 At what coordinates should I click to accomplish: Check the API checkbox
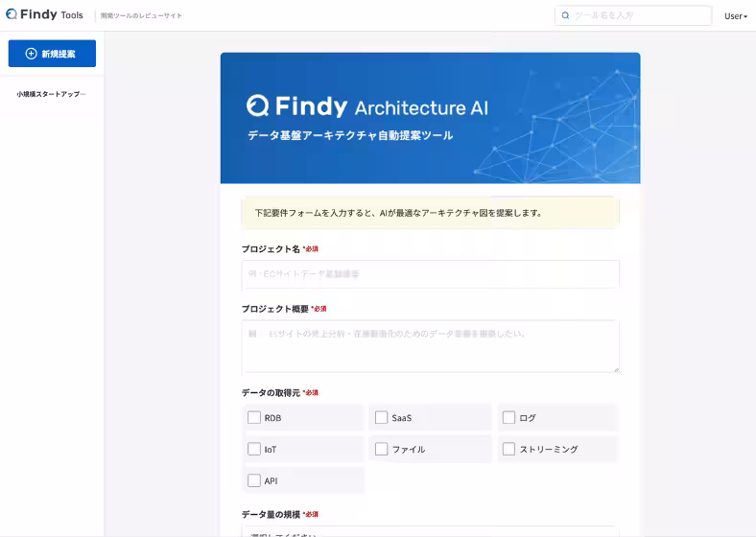coord(254,480)
